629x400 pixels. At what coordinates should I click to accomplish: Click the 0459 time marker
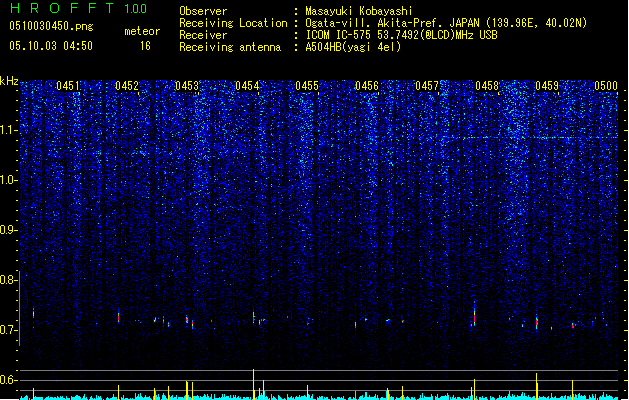(x=547, y=86)
